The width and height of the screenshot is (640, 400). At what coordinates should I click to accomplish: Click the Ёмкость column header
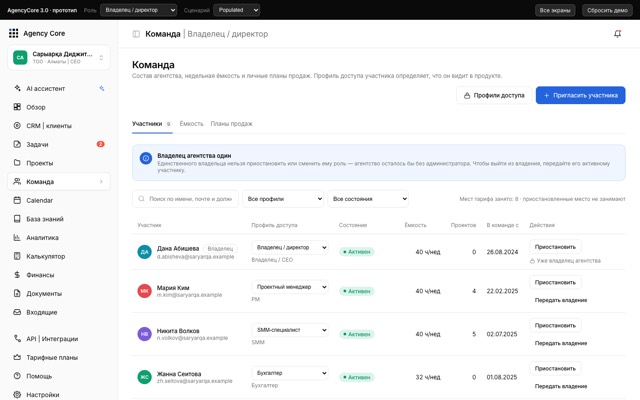tap(415, 225)
